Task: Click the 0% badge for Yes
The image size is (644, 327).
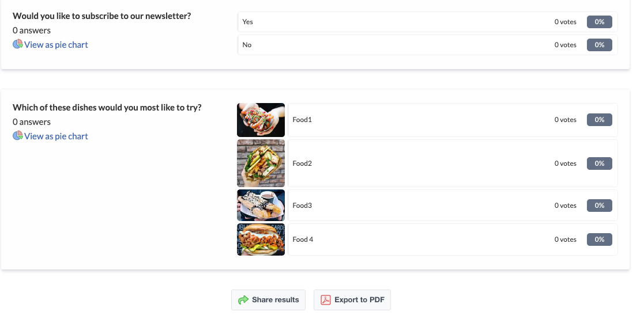Action: click(x=599, y=22)
